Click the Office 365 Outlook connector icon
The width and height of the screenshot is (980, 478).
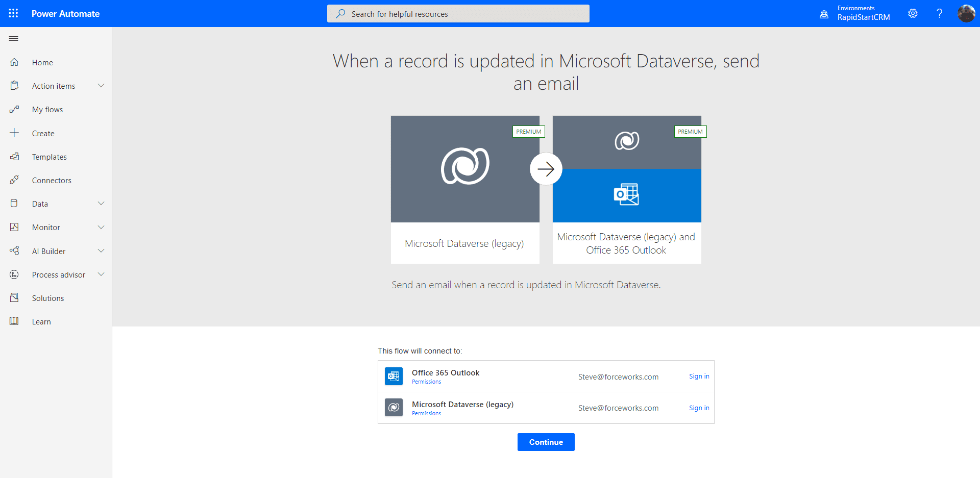tap(394, 376)
